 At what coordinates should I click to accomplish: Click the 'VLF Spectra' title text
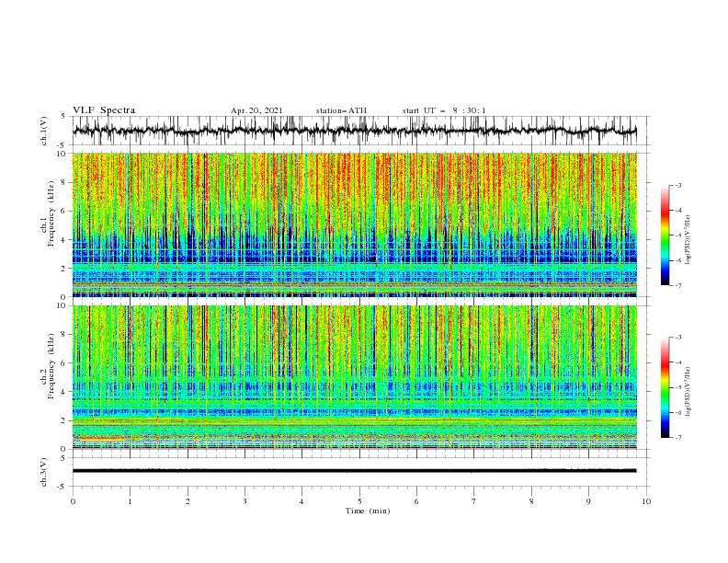pos(104,110)
